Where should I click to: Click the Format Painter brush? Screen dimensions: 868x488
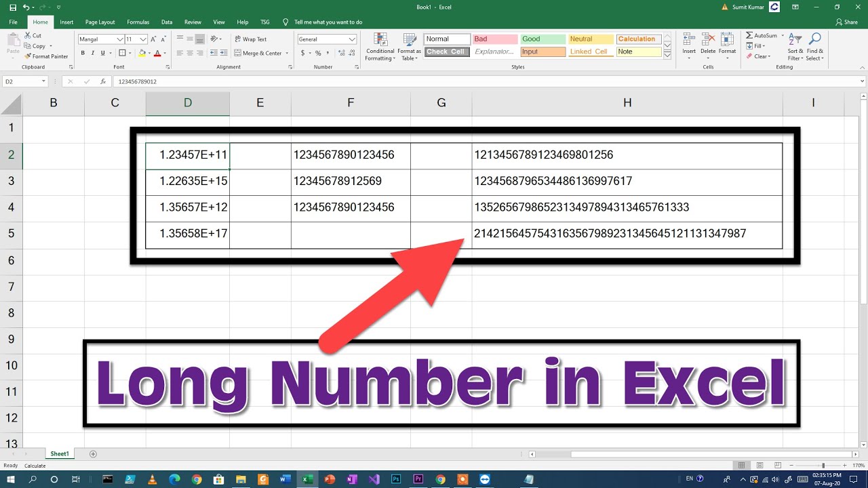tap(28, 56)
